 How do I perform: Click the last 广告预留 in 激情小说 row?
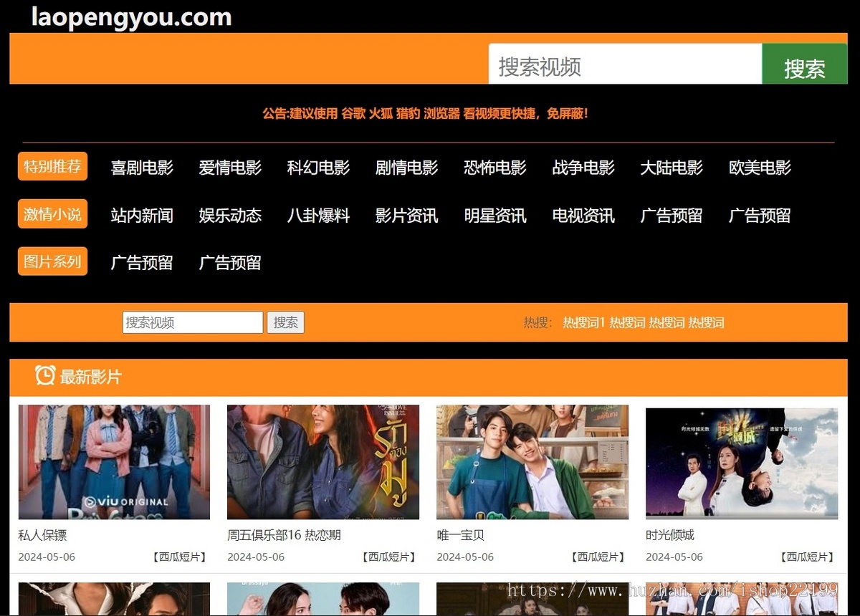[x=760, y=216]
